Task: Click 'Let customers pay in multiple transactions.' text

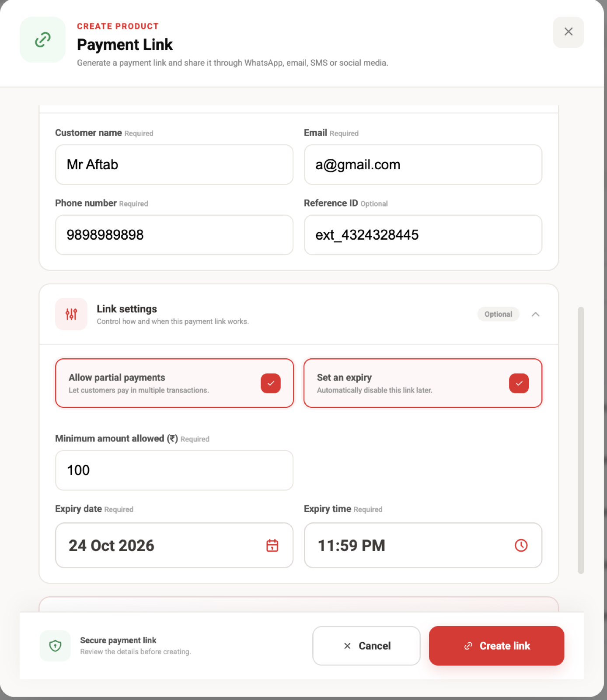Action: point(139,390)
